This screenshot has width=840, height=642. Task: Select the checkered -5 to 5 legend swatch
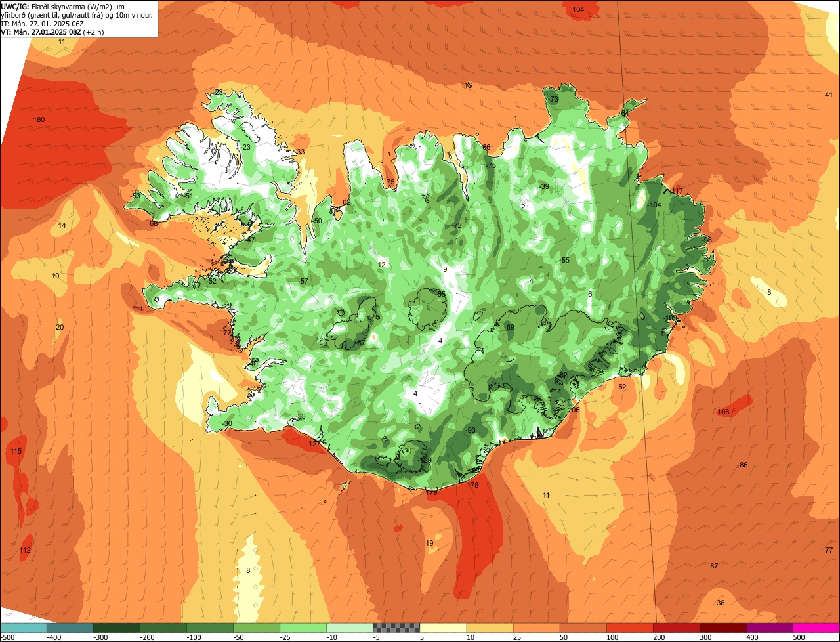pyautogui.click(x=396, y=628)
